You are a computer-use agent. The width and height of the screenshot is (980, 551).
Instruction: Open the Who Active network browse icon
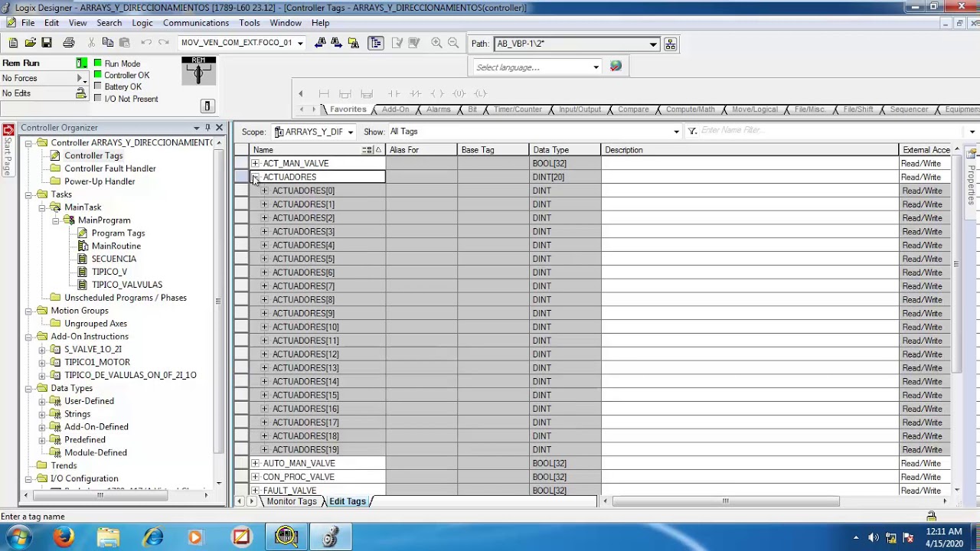(670, 44)
